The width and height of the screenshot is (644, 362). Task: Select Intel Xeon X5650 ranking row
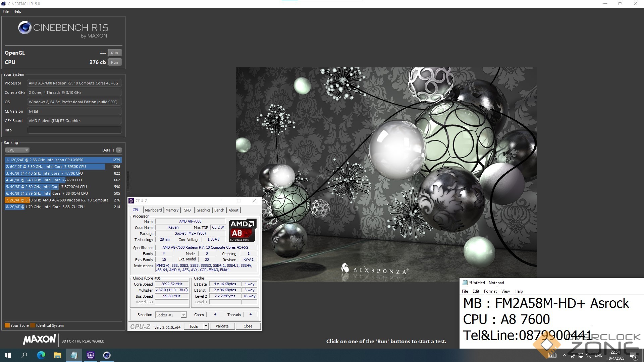point(63,160)
